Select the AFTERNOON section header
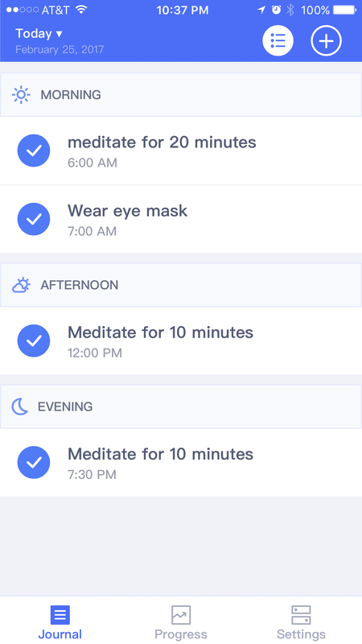This screenshot has width=362, height=644. click(181, 285)
